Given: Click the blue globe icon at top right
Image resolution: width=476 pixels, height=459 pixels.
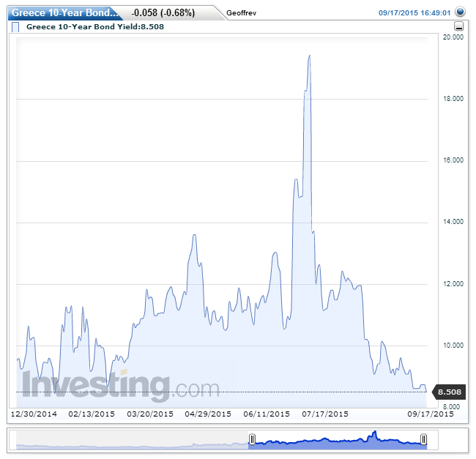Looking at the screenshot, I should [459, 12].
